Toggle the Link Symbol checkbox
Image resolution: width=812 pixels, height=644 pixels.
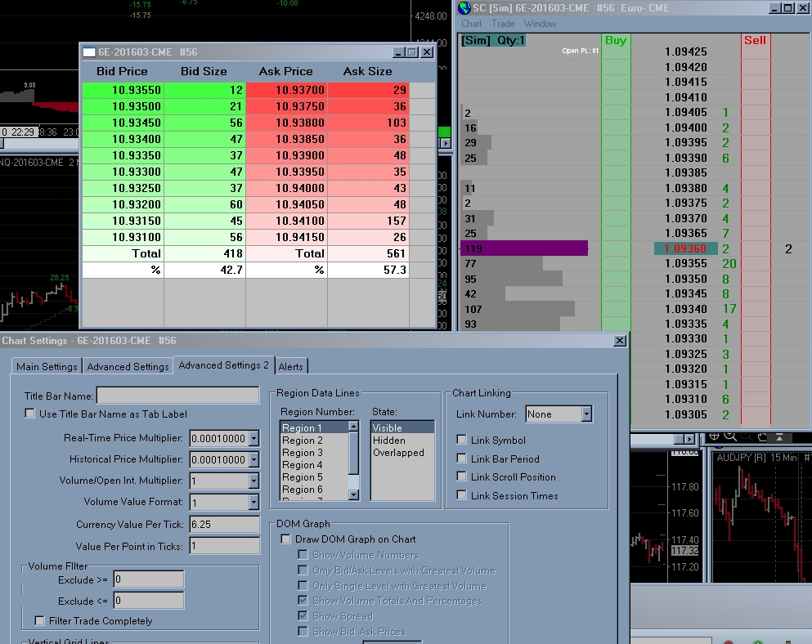[462, 441]
